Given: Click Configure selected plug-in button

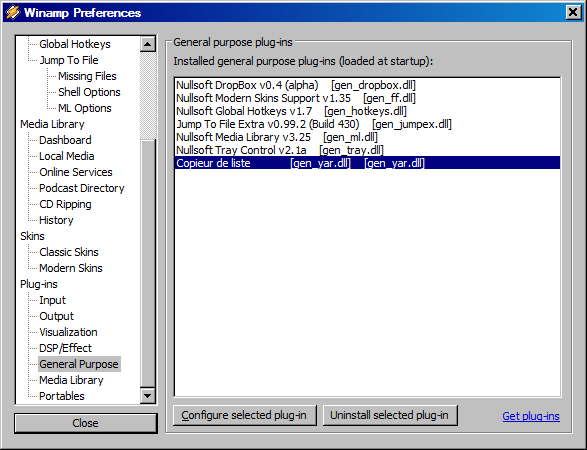Looking at the screenshot, I should (x=244, y=416).
